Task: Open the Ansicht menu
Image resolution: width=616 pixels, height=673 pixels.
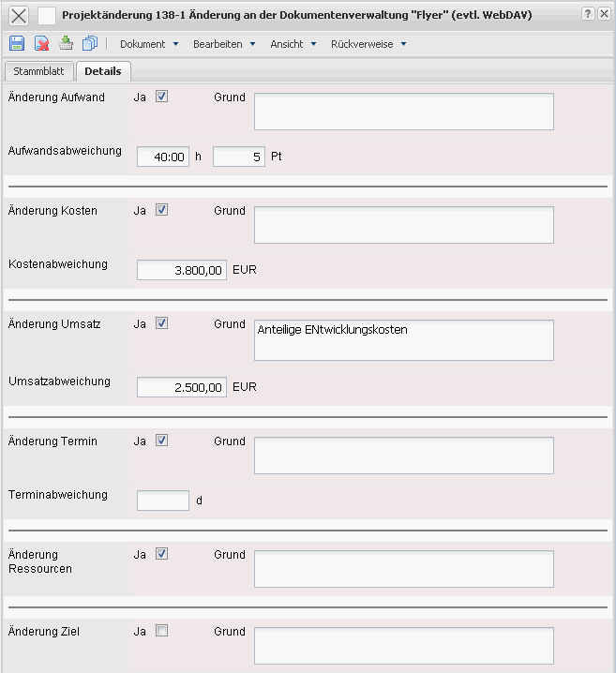Action: 293,44
